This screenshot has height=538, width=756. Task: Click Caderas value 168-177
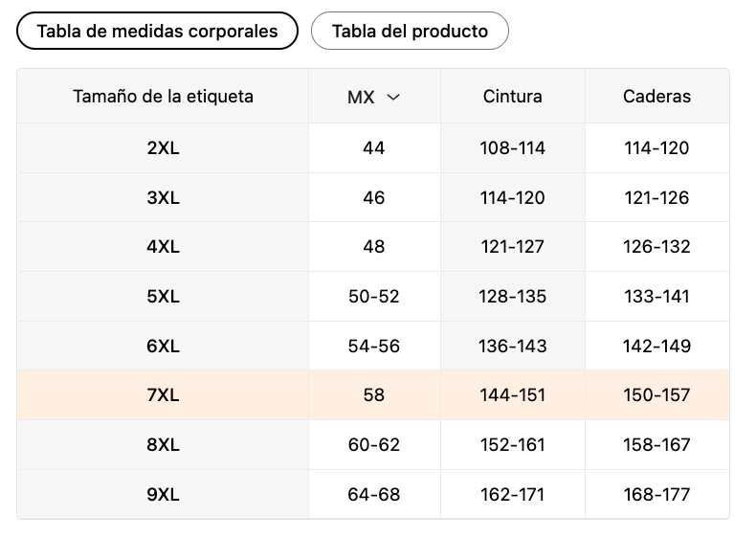(656, 495)
